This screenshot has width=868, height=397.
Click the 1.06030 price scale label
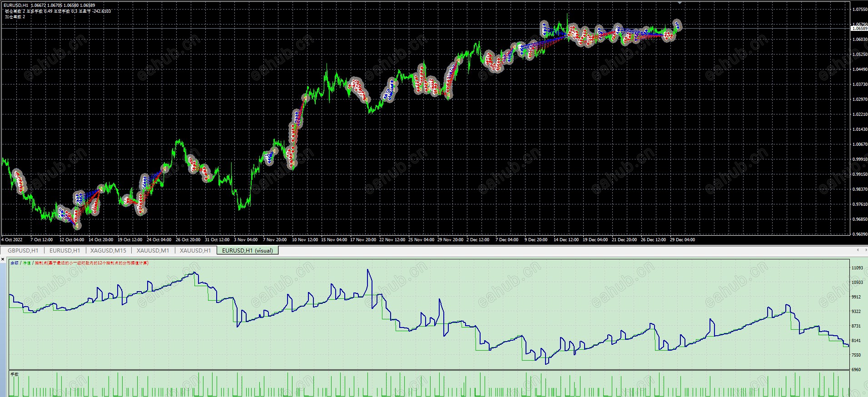click(859, 39)
